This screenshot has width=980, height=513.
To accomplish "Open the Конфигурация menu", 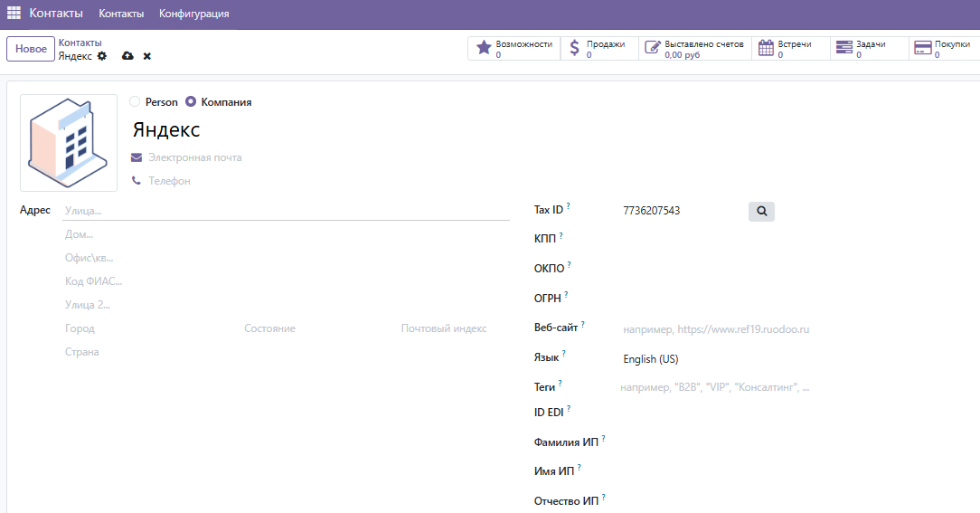I will pos(193,14).
